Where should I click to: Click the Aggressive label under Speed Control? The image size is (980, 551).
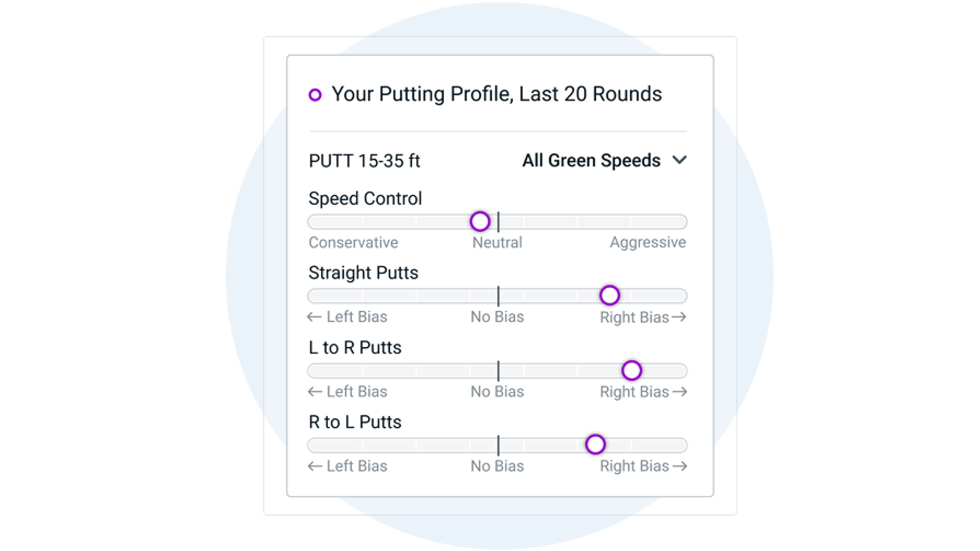(x=648, y=243)
